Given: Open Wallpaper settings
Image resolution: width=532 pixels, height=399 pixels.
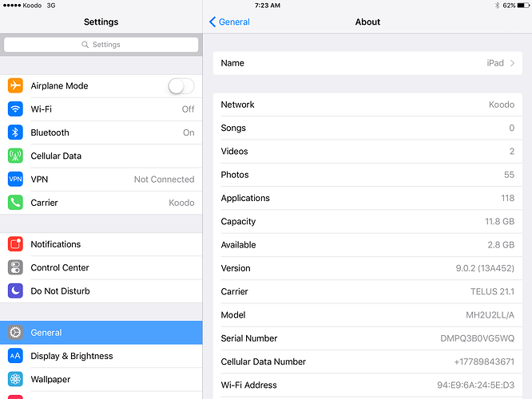Looking at the screenshot, I should pyautogui.click(x=101, y=379).
